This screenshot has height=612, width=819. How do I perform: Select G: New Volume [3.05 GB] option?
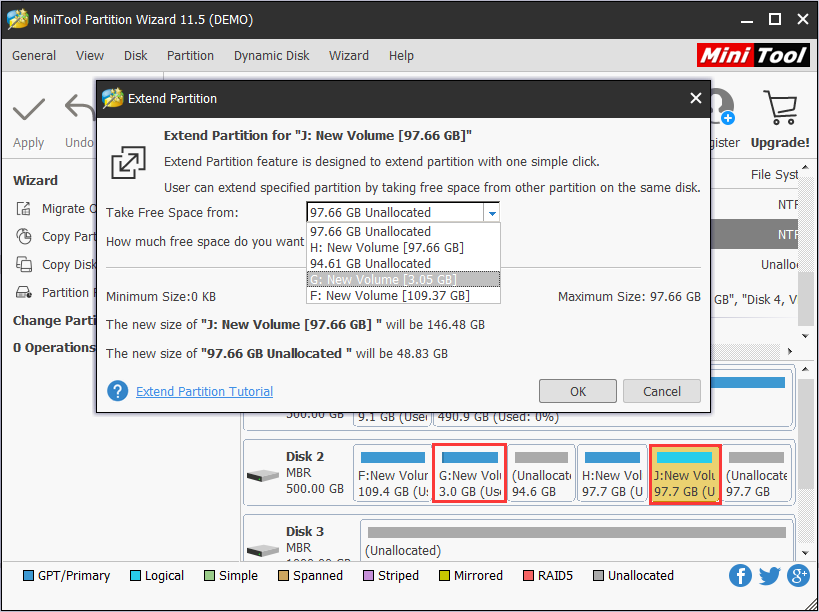[x=403, y=279]
